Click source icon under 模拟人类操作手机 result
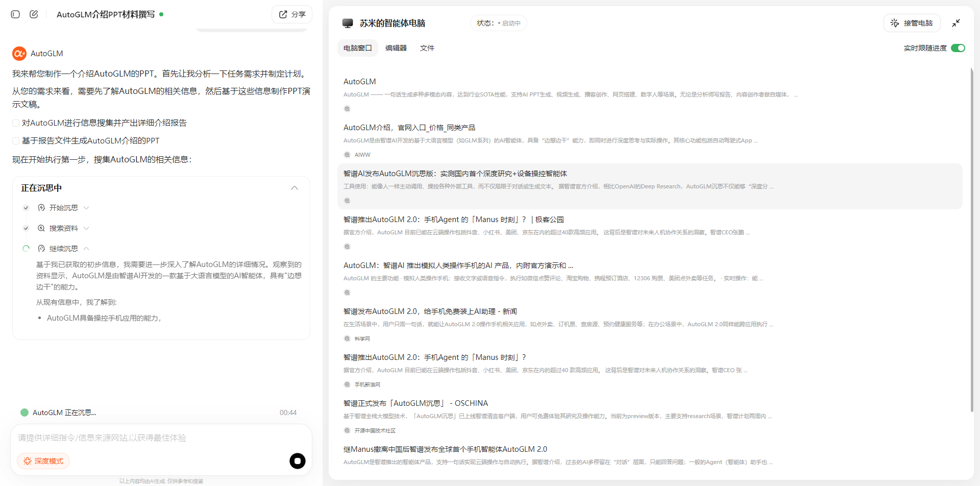 coord(347,293)
